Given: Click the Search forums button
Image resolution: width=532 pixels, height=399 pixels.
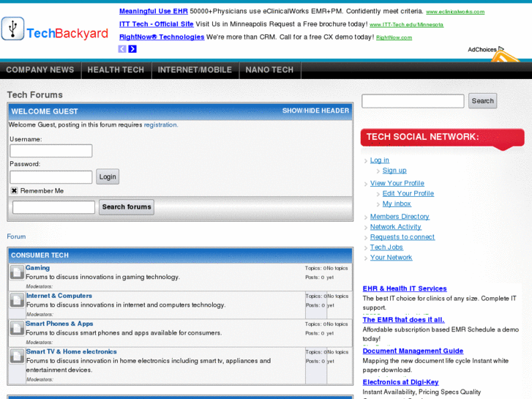Looking at the screenshot, I should pyautogui.click(x=127, y=206).
